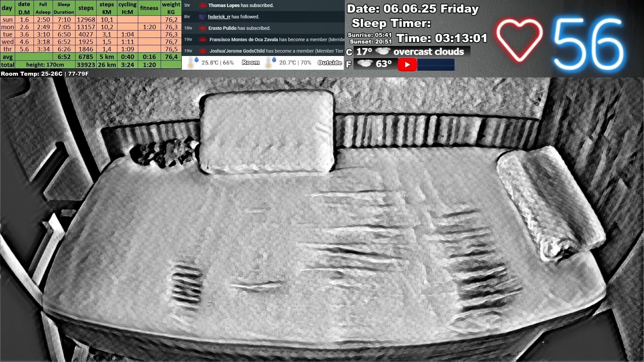Click the weight cell '76,7'
The height and width of the screenshot is (362, 644).
pos(171,42)
